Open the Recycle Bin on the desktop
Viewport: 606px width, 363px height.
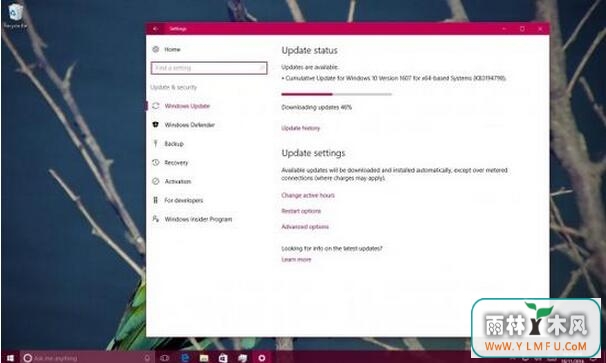tap(15, 16)
